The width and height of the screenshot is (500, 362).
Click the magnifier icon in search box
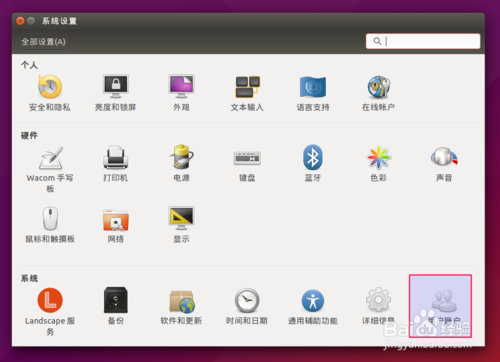pos(377,41)
